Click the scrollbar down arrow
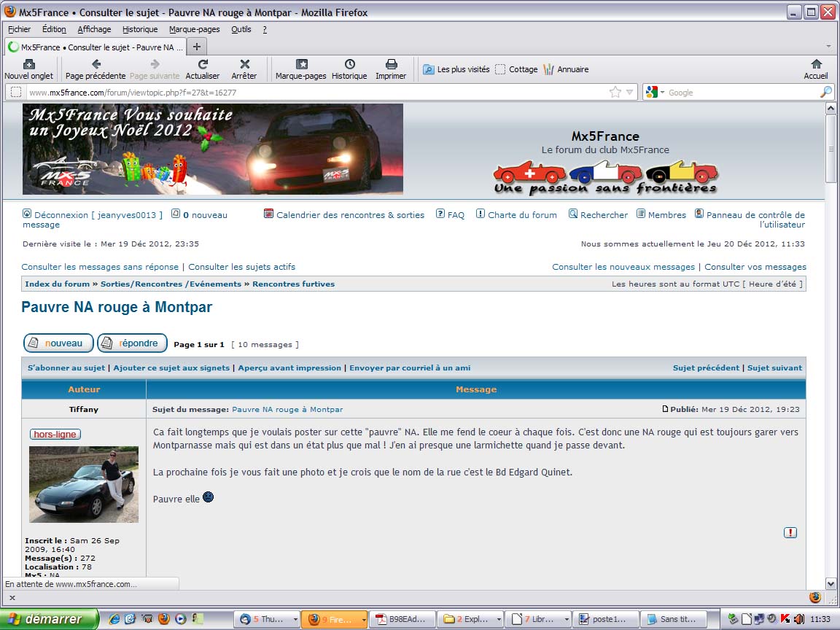The width and height of the screenshot is (840, 630). tap(831, 584)
